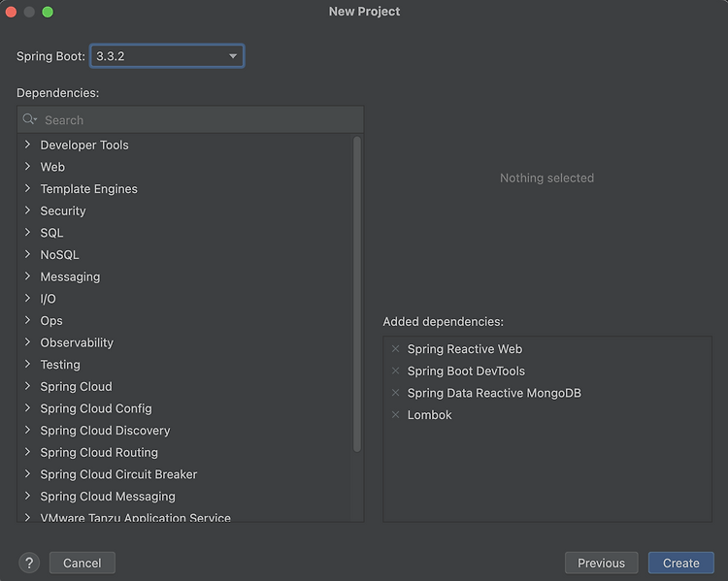Click the dependency list vertical scrollbar
The height and width of the screenshot is (581, 728).
(357, 294)
